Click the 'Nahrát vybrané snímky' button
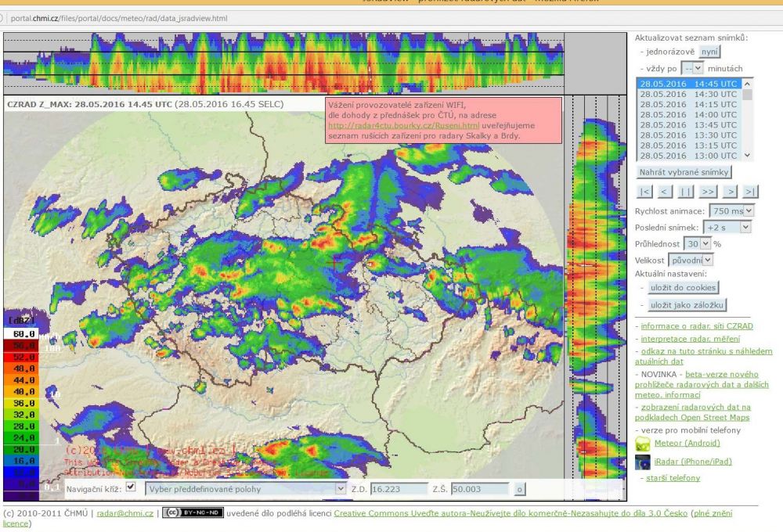Viewport: 783px width, 532px height. click(x=685, y=172)
